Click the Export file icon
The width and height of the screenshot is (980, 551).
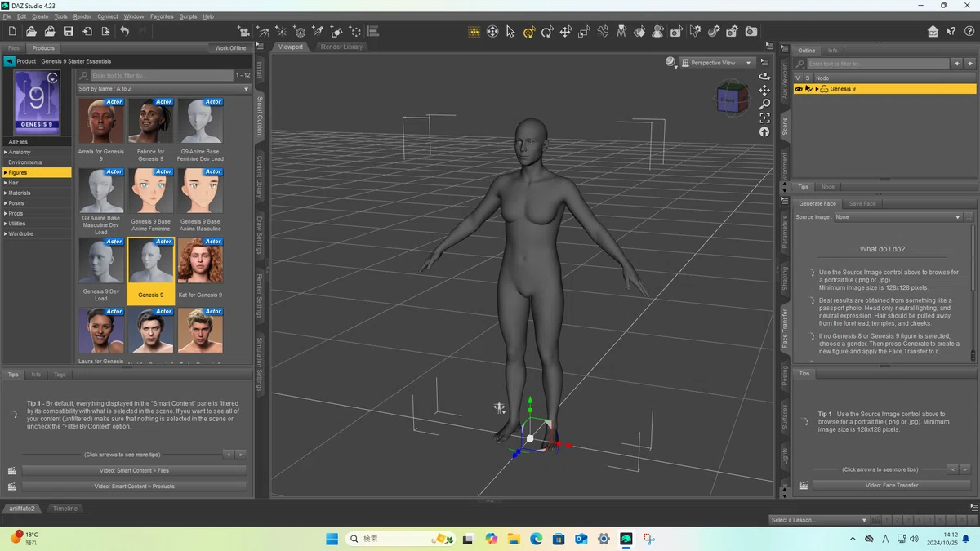tap(105, 32)
